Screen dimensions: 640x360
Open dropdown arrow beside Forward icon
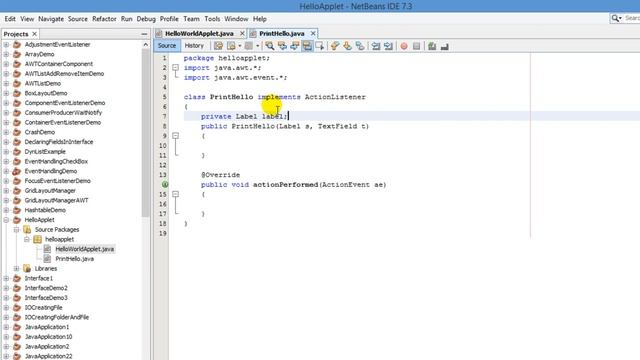[x=258, y=46]
